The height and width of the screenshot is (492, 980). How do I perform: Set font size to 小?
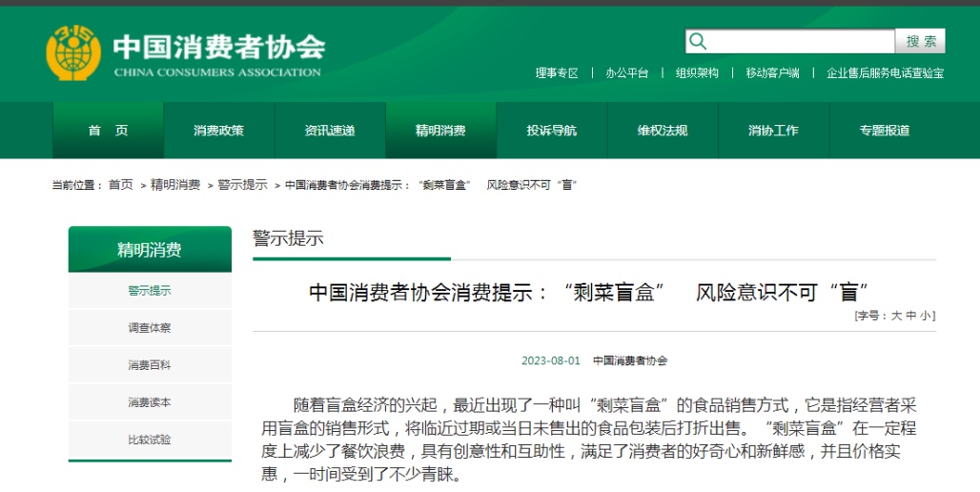click(925, 317)
